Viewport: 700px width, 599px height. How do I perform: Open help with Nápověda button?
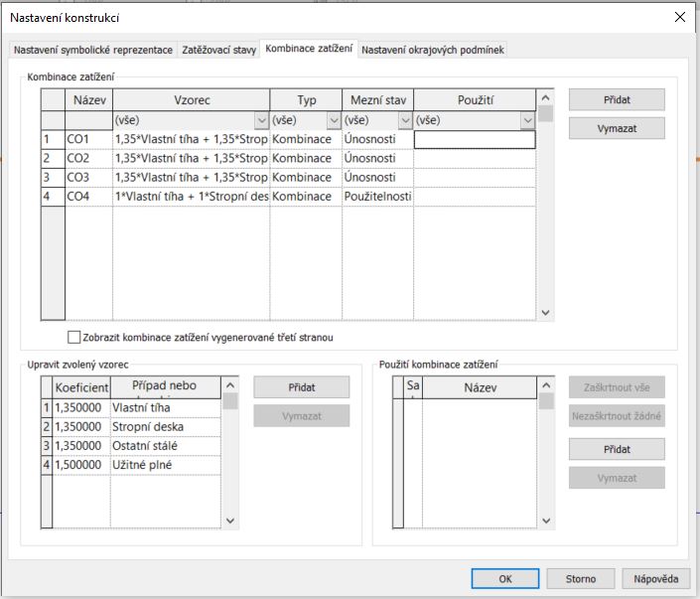point(655,578)
